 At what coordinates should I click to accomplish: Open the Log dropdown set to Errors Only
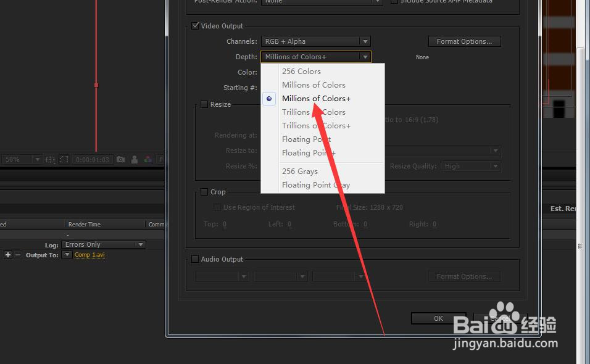(x=104, y=244)
